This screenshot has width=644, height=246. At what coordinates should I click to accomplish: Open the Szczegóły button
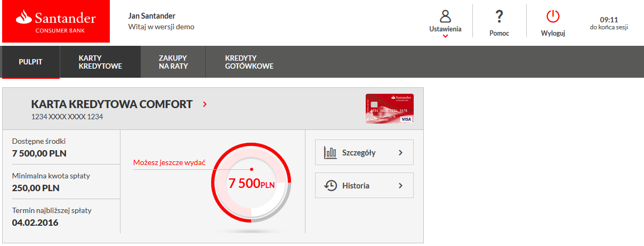364,153
